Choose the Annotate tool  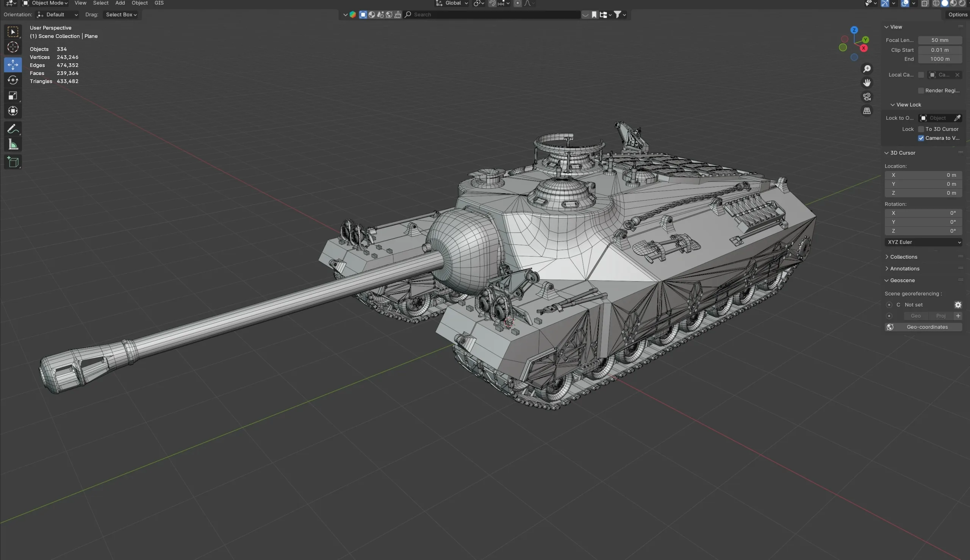pyautogui.click(x=13, y=128)
